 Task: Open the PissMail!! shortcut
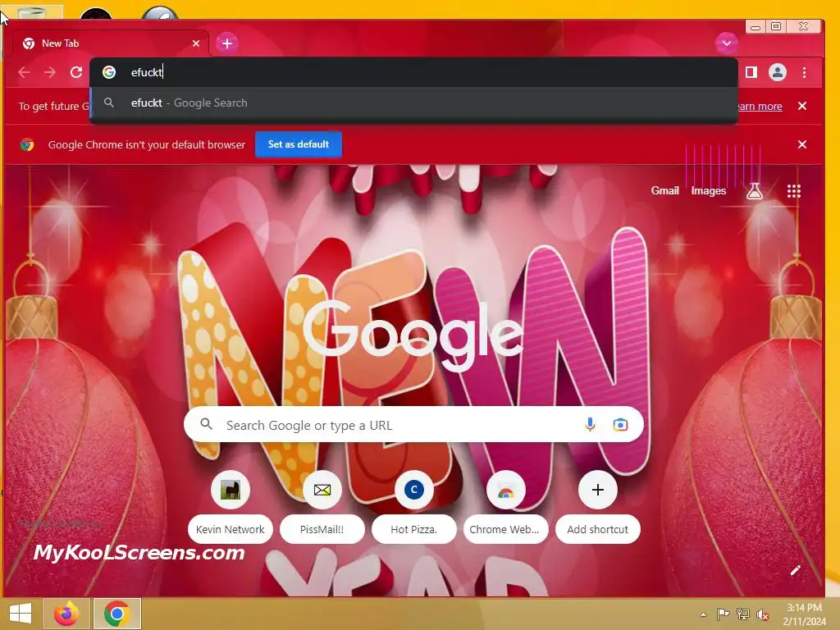(322, 507)
